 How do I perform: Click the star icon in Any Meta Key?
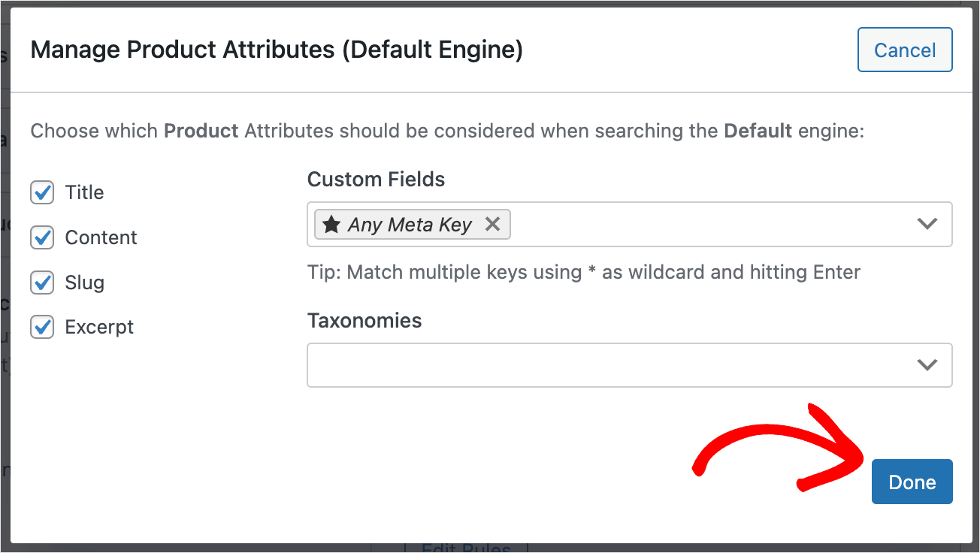point(331,224)
